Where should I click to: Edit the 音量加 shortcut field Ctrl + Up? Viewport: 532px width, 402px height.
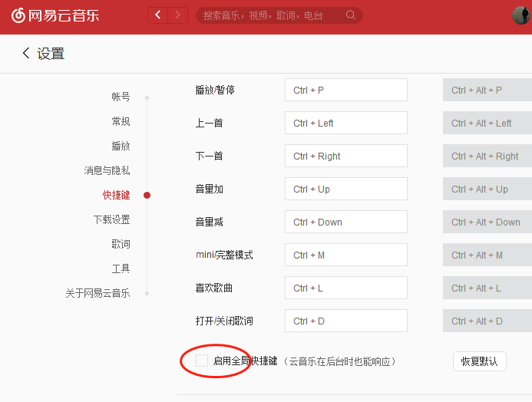tap(346, 189)
